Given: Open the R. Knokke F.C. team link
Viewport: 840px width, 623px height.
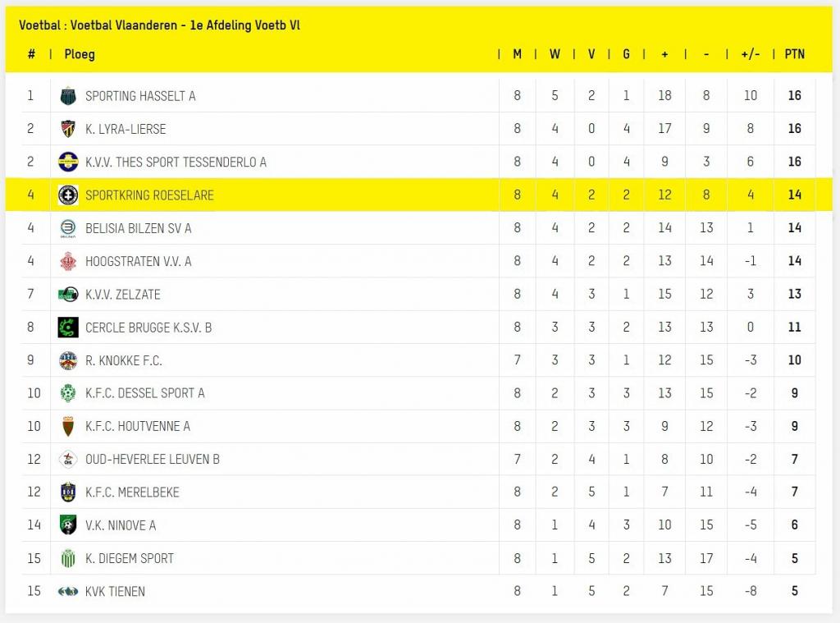Looking at the screenshot, I should pos(123,360).
